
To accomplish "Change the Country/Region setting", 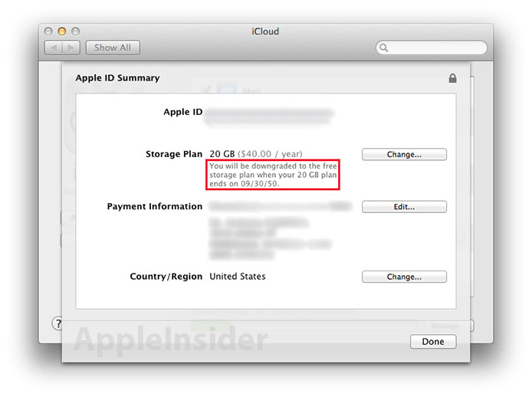I will pyautogui.click(x=404, y=277).
